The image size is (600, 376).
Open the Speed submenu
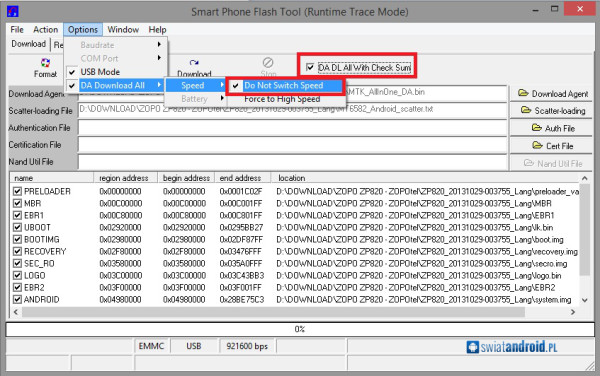coord(196,85)
